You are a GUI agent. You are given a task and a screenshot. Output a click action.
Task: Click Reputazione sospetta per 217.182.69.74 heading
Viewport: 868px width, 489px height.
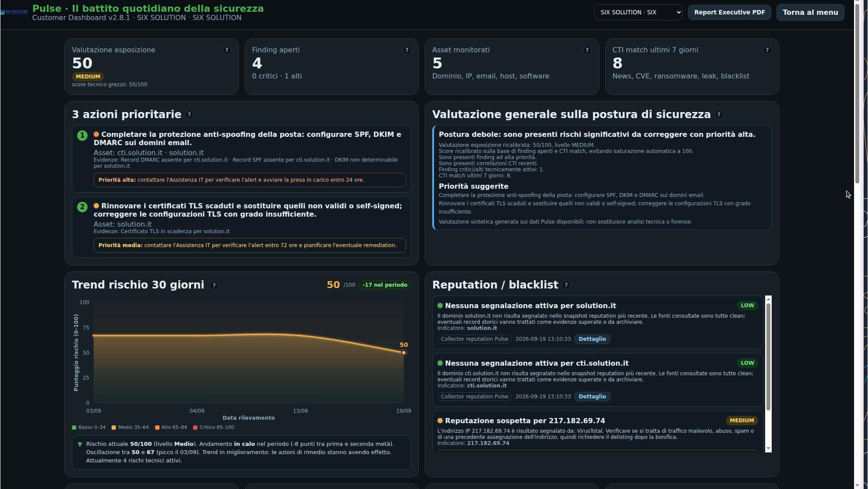pyautogui.click(x=525, y=421)
